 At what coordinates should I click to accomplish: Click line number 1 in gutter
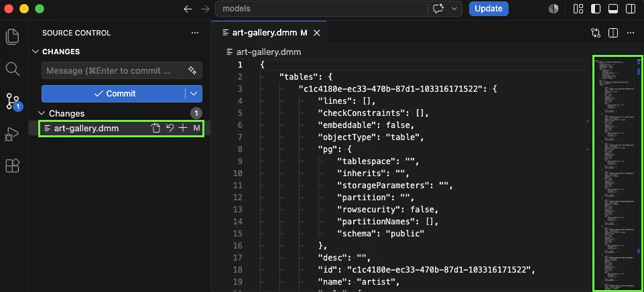(x=240, y=65)
